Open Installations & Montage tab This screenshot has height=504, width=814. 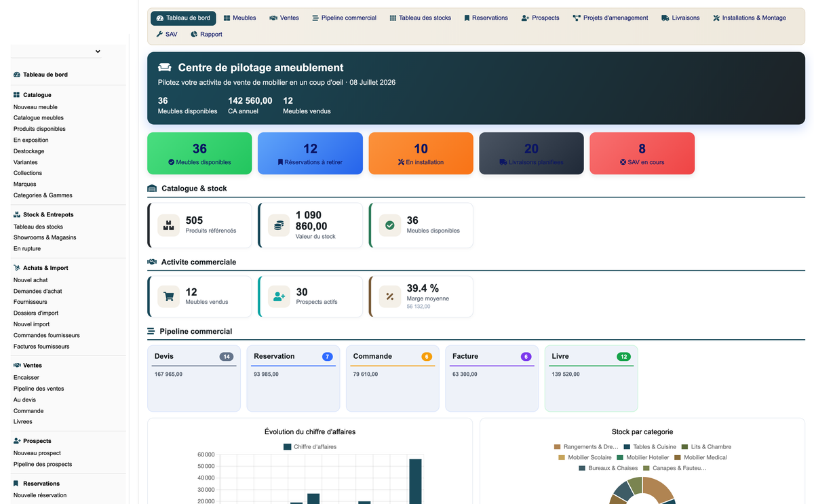[749, 18]
